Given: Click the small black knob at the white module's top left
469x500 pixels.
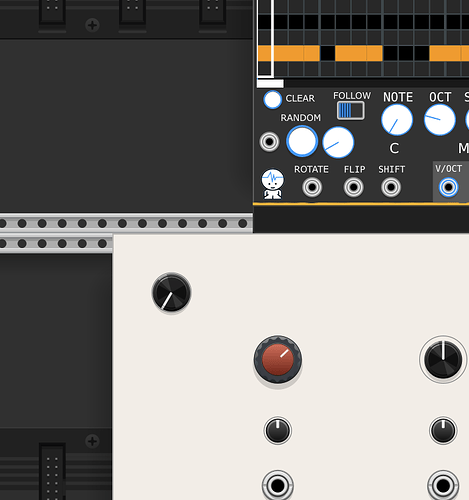Looking at the screenshot, I should [171, 292].
